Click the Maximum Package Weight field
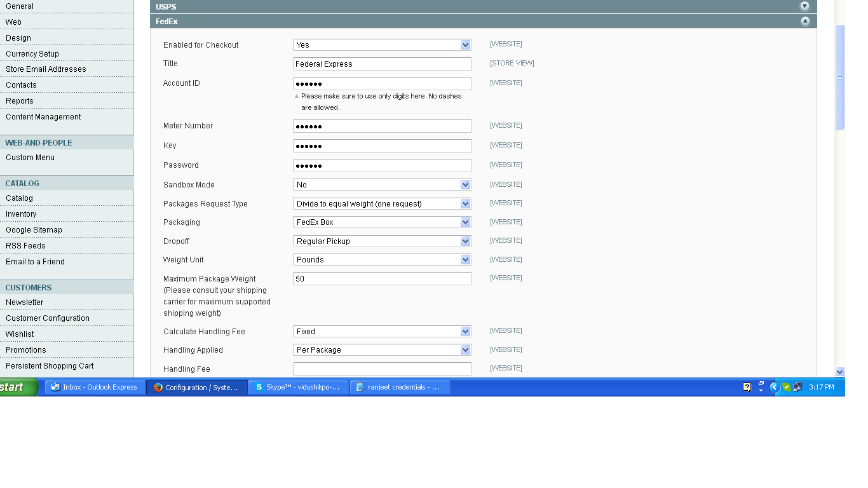This screenshot has height=488, width=868. [x=383, y=279]
